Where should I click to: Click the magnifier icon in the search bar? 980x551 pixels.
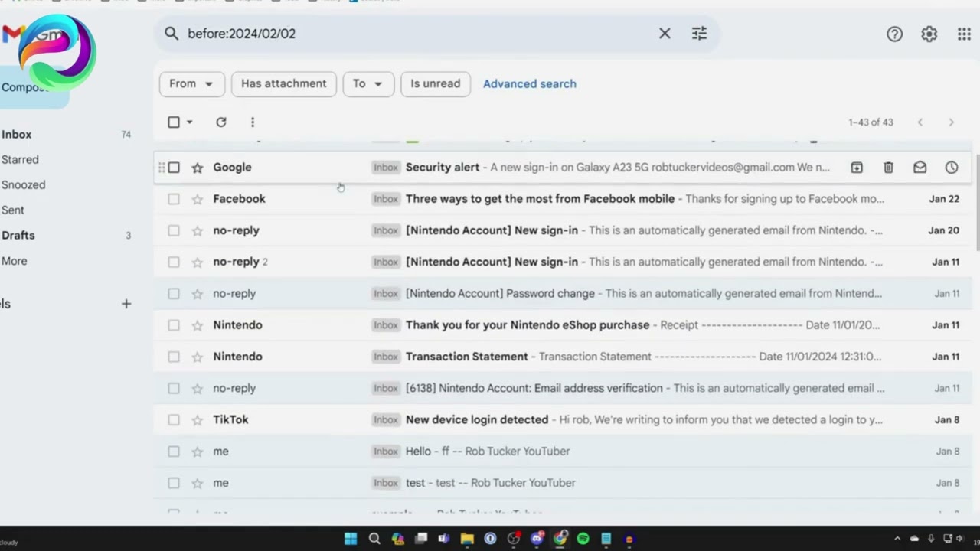(171, 34)
